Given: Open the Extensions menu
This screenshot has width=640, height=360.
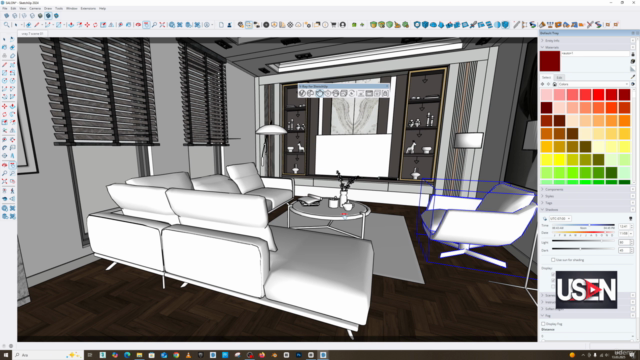Looking at the screenshot, I should click(x=88, y=8).
